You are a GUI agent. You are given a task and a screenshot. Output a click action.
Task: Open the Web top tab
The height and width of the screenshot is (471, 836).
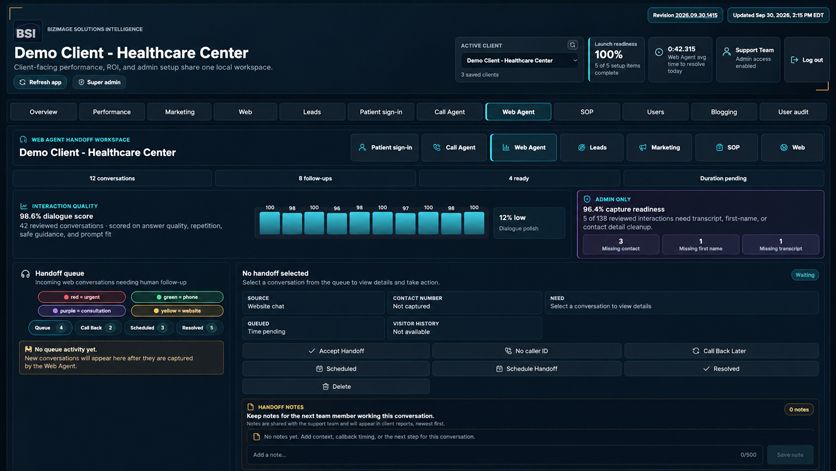[x=245, y=112]
